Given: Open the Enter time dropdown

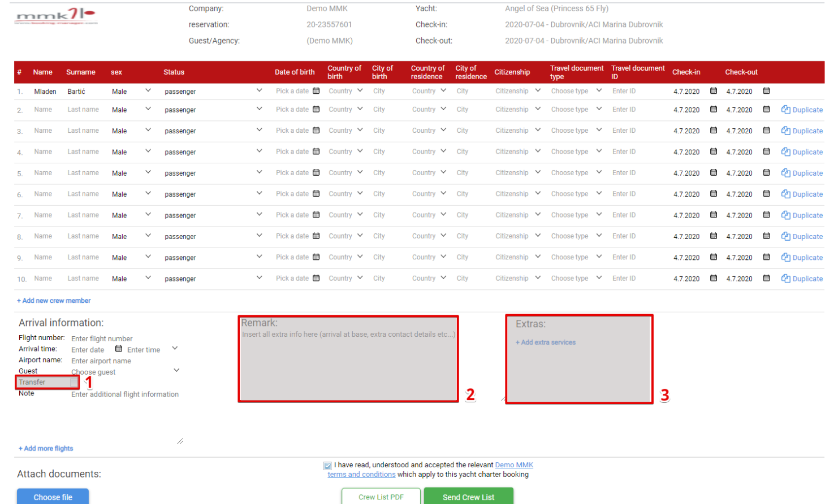Looking at the screenshot, I should 175,349.
